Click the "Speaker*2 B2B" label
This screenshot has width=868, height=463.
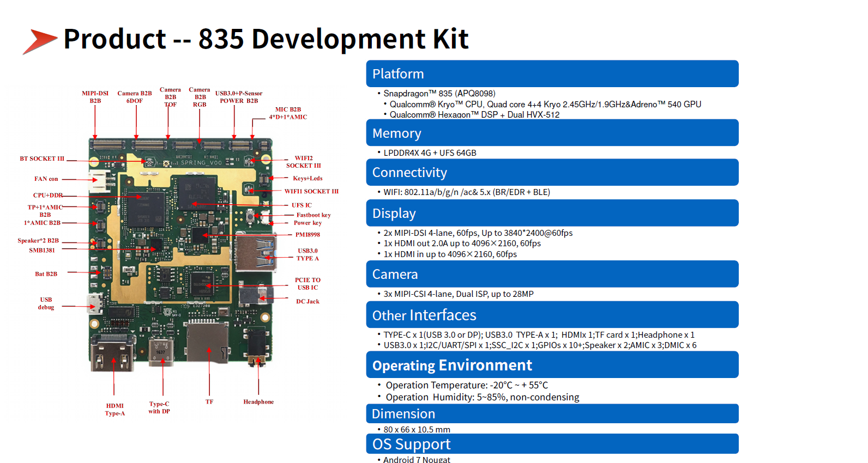(x=38, y=240)
